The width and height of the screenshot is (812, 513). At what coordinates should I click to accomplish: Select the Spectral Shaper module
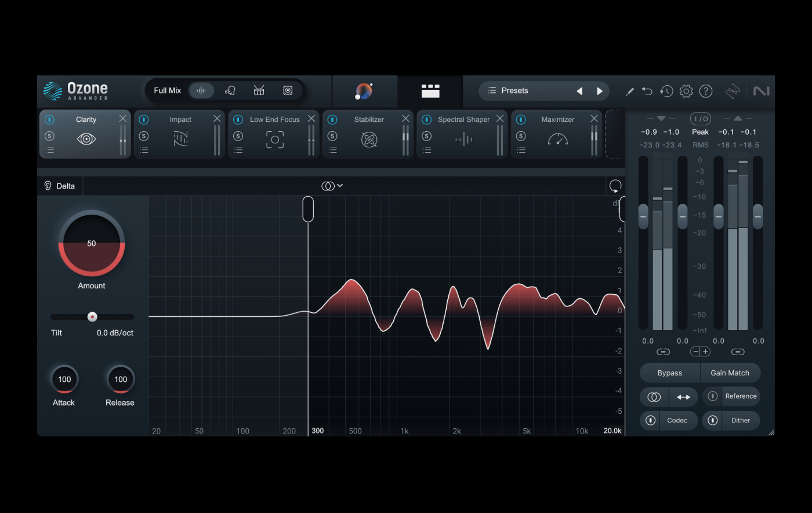pyautogui.click(x=462, y=134)
